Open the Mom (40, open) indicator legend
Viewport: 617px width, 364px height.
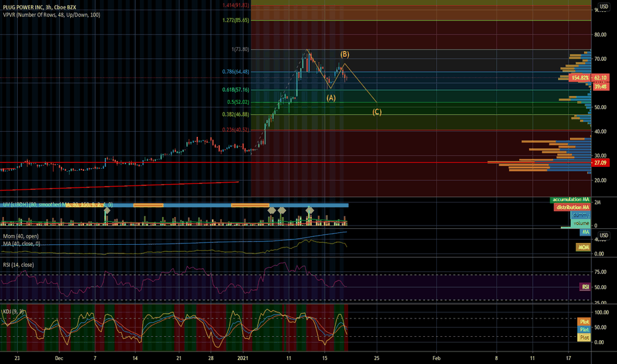click(21, 236)
